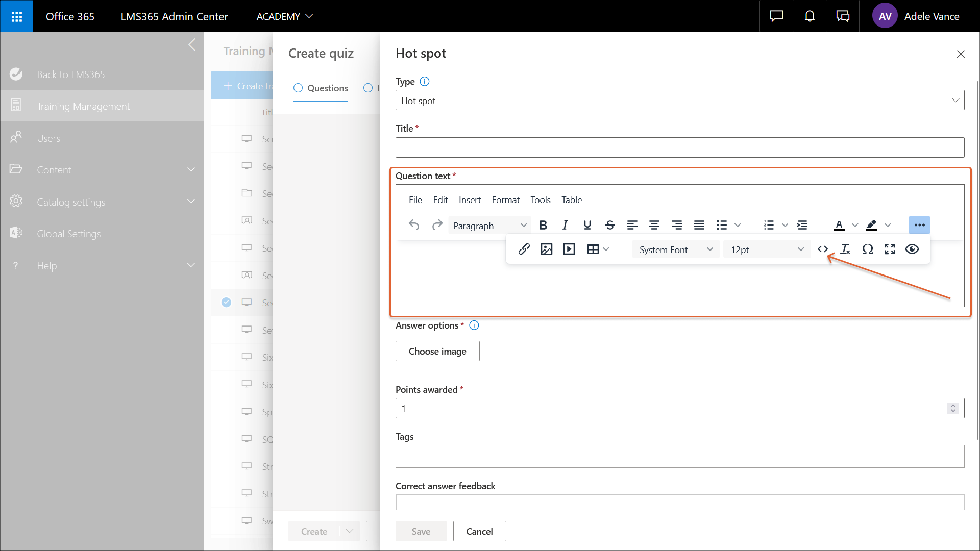Screen dimensions: 980x551
Task: Click the insert media icon
Action: coord(569,249)
